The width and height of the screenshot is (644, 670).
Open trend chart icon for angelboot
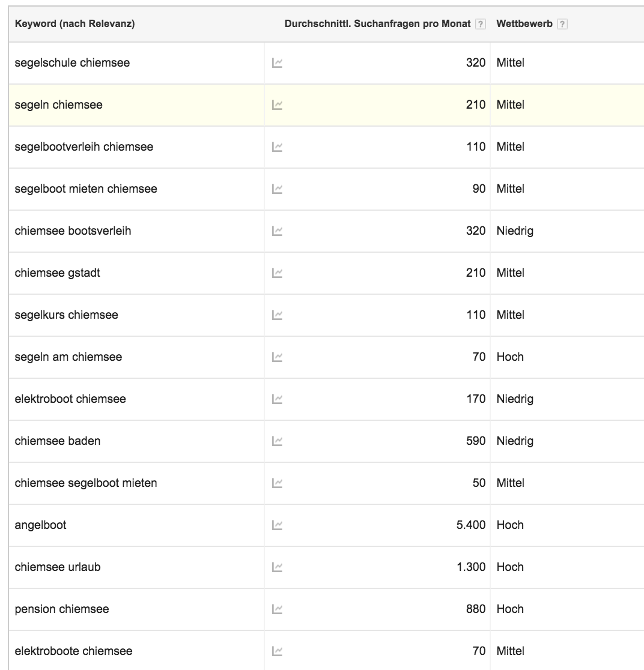tap(277, 525)
